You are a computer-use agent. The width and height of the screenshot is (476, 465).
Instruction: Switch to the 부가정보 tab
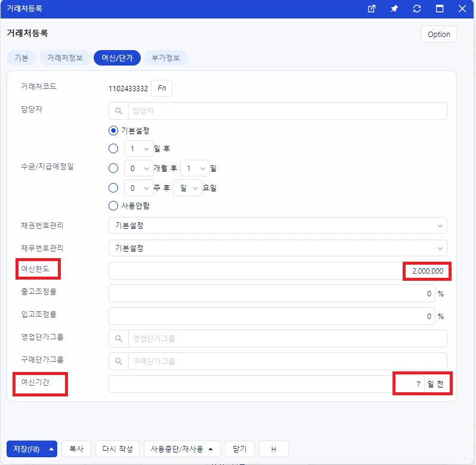(166, 58)
